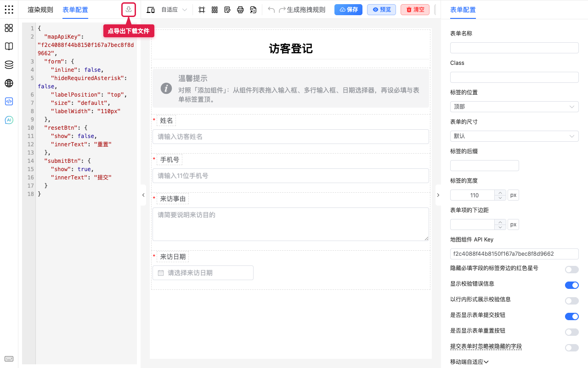Screen dimensions: 588x368
Task: Expand the 移动端自适应 section
Action: click(x=469, y=362)
